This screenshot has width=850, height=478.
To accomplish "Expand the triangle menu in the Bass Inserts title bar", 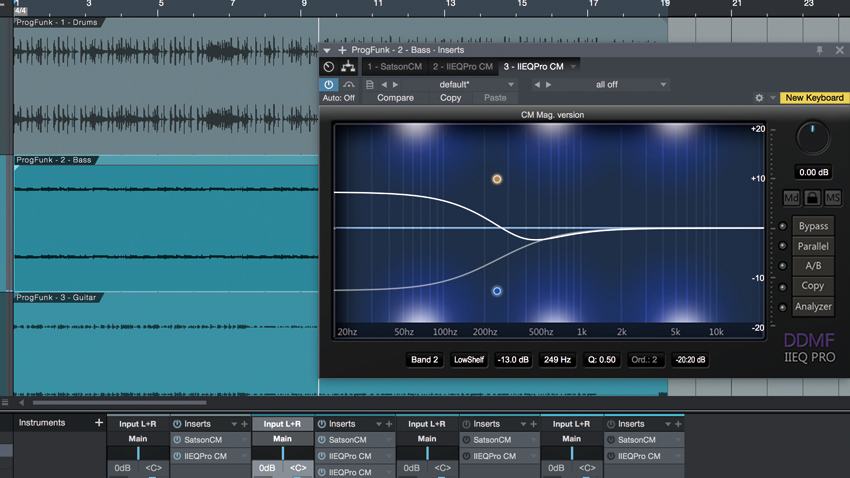I will click(326, 50).
